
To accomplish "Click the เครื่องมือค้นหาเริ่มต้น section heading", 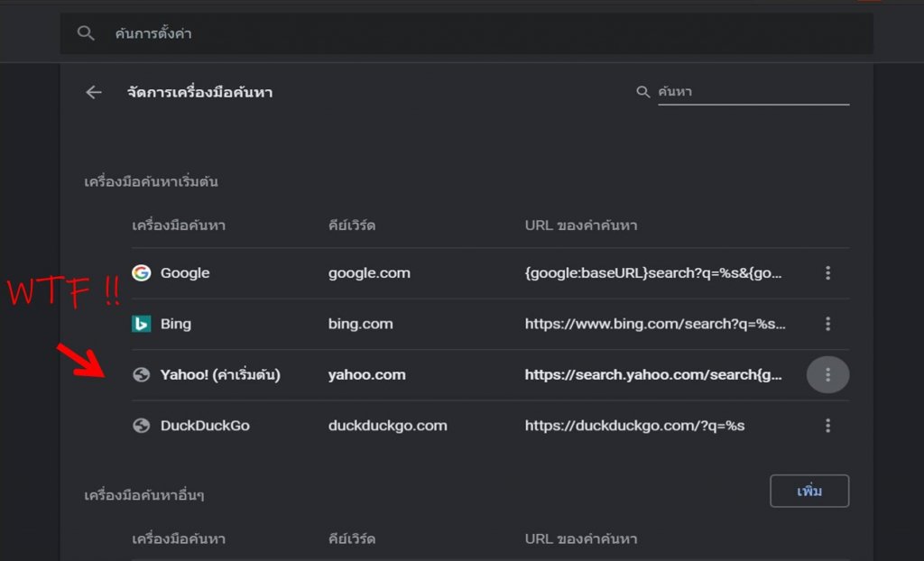I will tap(151, 181).
